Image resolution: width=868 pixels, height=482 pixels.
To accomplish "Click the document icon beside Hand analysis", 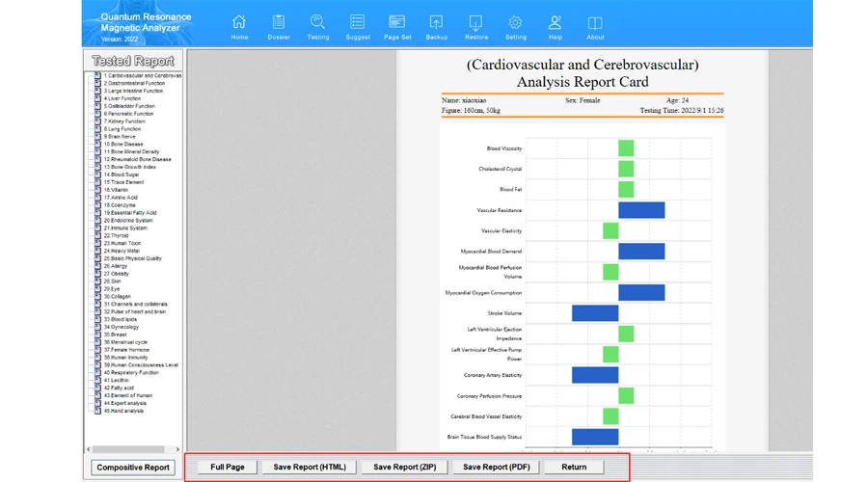I will (97, 411).
